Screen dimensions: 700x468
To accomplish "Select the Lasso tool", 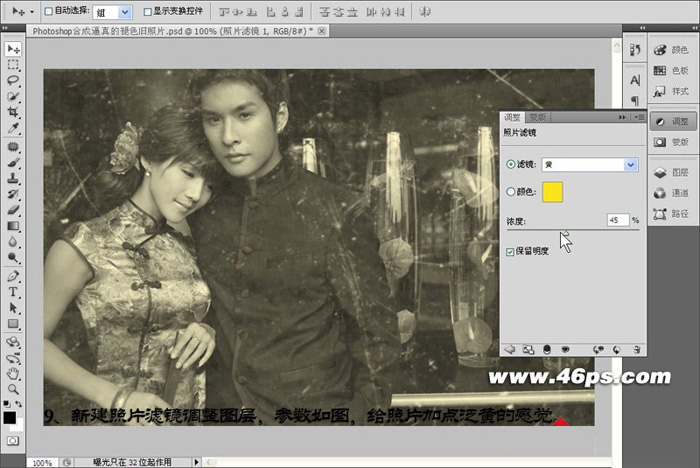I will tap(13, 81).
